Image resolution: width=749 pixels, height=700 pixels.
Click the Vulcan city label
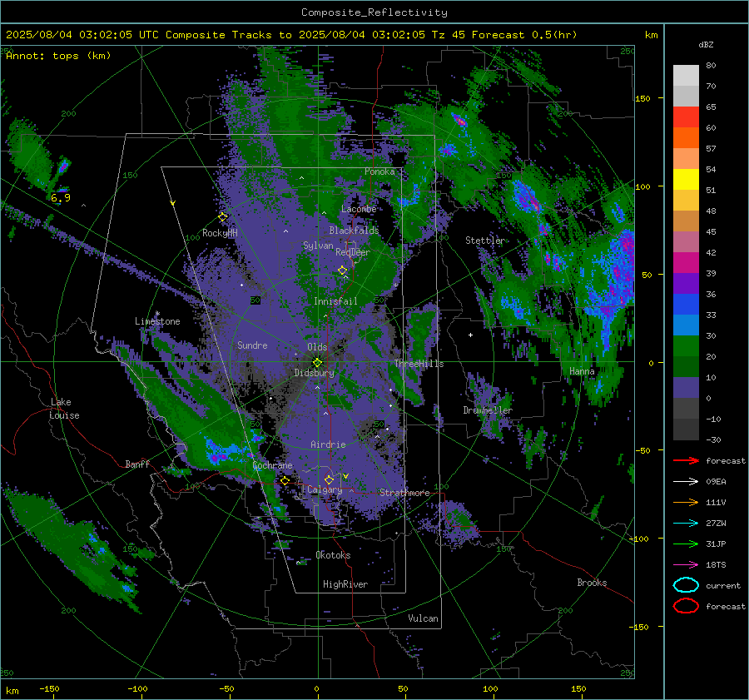coord(424,618)
